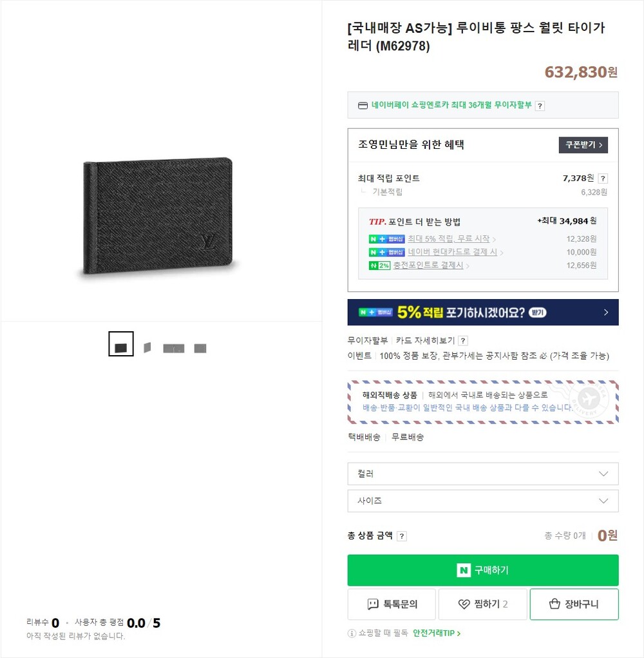Open 최대 5% 적립, 무료 시작 link
This screenshot has height=658, width=644.
(449, 239)
